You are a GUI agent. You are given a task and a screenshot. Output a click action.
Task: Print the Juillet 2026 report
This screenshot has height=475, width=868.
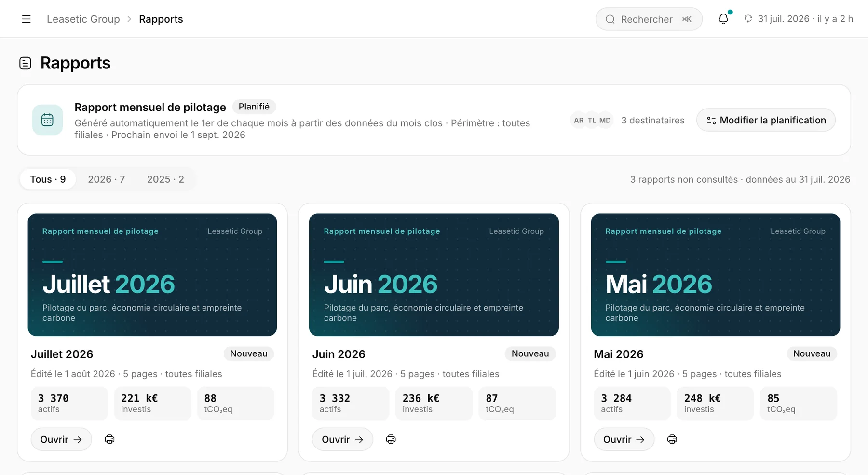109,439
